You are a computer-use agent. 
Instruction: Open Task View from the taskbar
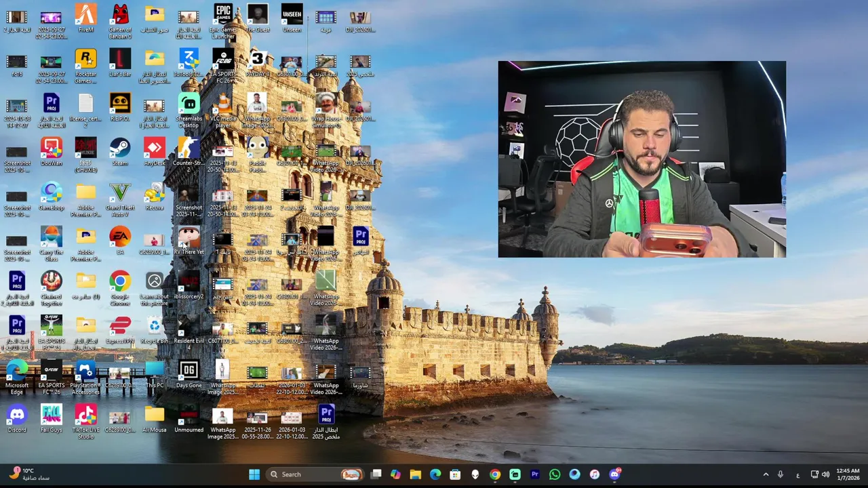(376, 474)
